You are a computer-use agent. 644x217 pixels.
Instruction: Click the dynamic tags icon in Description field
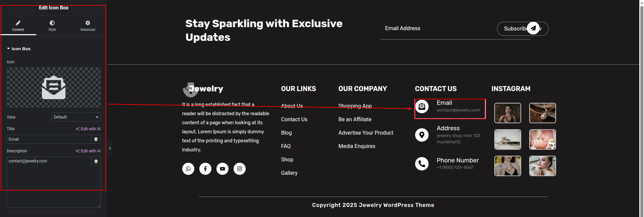(x=96, y=161)
